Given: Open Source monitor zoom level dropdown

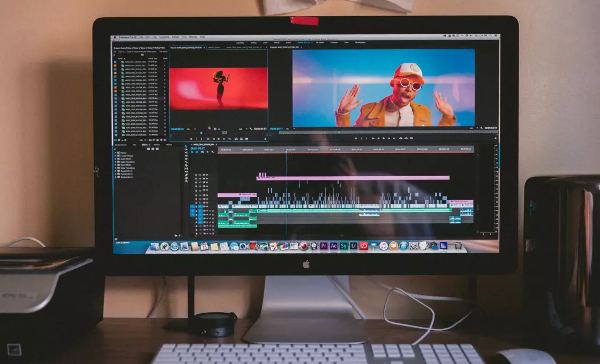Looking at the screenshot, I should click(191, 129).
